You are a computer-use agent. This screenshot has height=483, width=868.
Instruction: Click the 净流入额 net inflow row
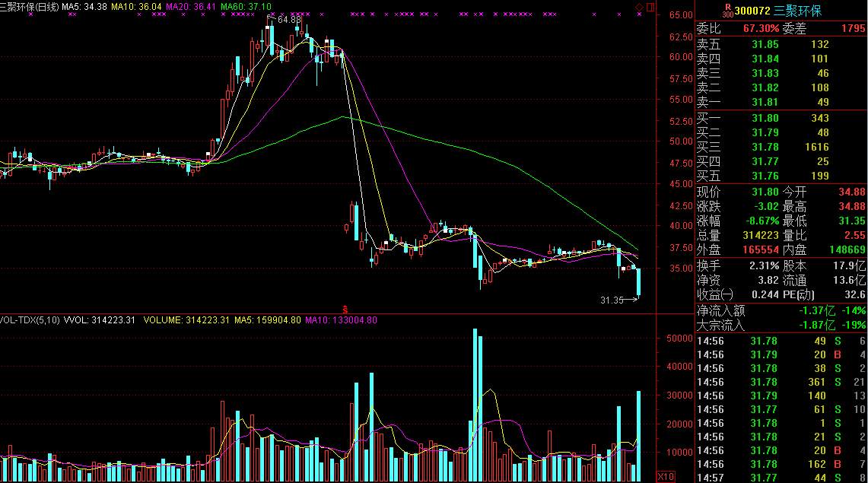click(x=781, y=310)
